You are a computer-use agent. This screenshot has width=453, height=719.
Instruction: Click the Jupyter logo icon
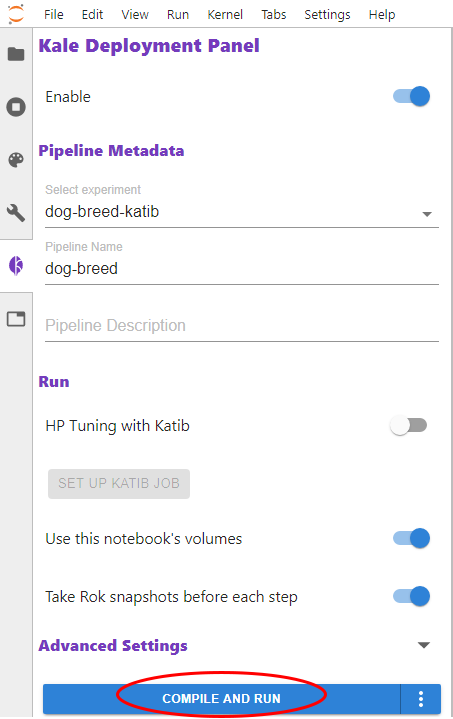[16, 14]
